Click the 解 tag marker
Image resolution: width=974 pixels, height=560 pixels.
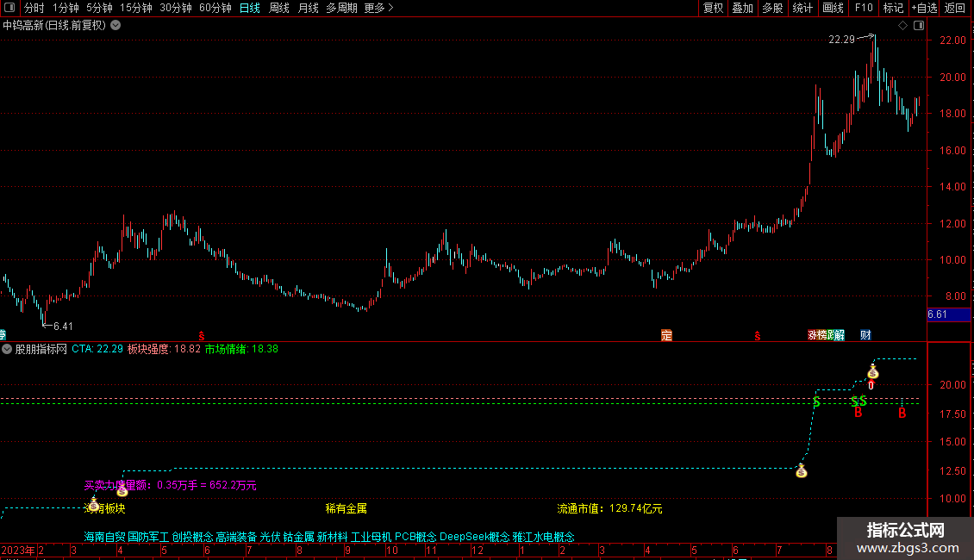pyautogui.click(x=840, y=335)
